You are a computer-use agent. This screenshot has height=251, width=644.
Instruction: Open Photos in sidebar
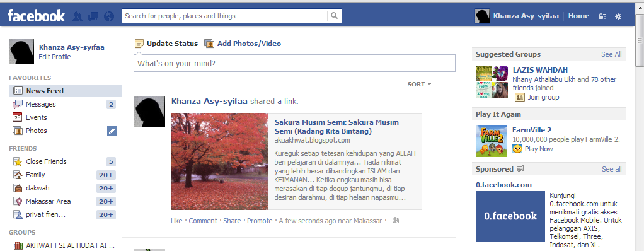click(x=37, y=131)
